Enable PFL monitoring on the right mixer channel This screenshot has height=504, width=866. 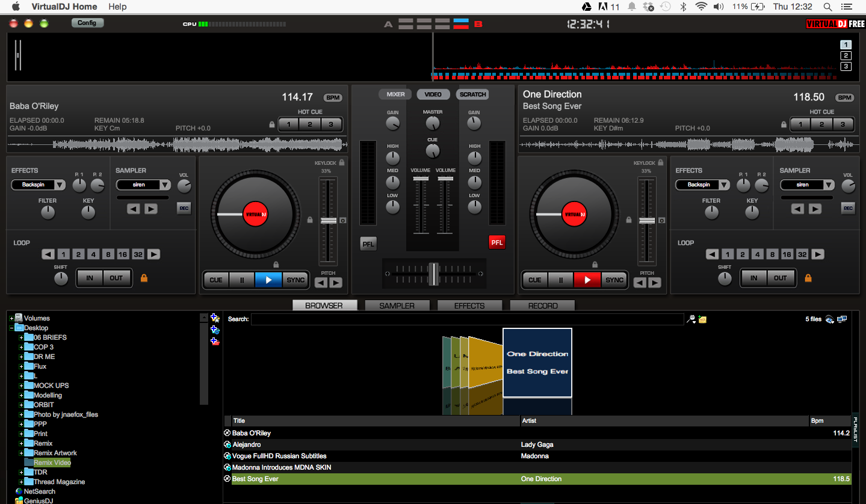pyautogui.click(x=497, y=242)
